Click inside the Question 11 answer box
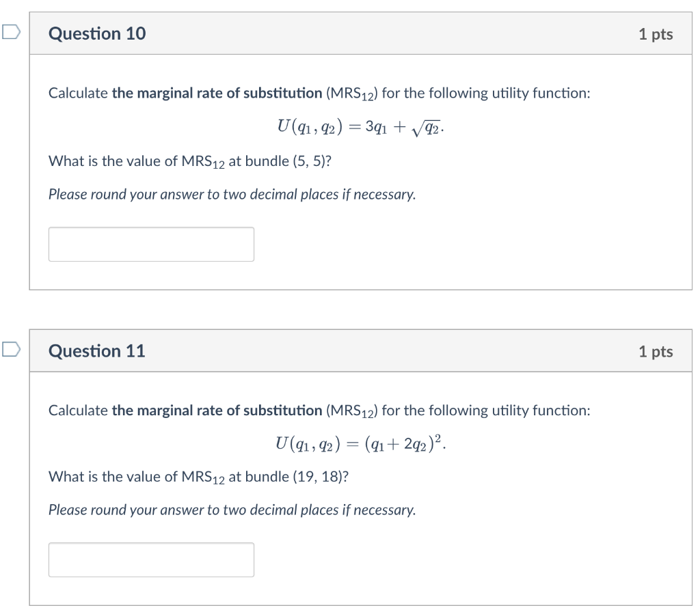Screen dimensions: 700x610 [150, 559]
